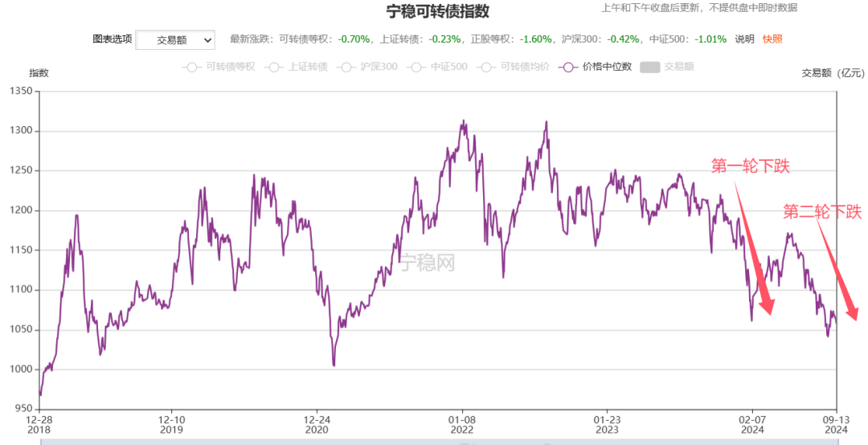This screenshot has width=868, height=445.
Task: Click the 01-08 2022 axis marker
Action: pyautogui.click(x=461, y=425)
